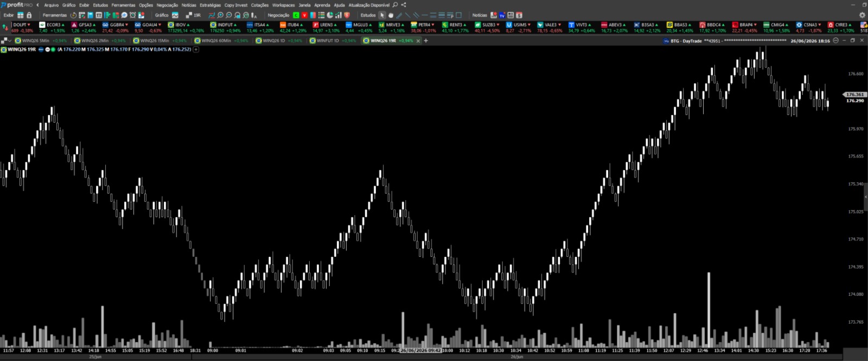This screenshot has height=361, width=868.
Task: Select the pencil draw tool in Estudos
Action: click(x=399, y=15)
